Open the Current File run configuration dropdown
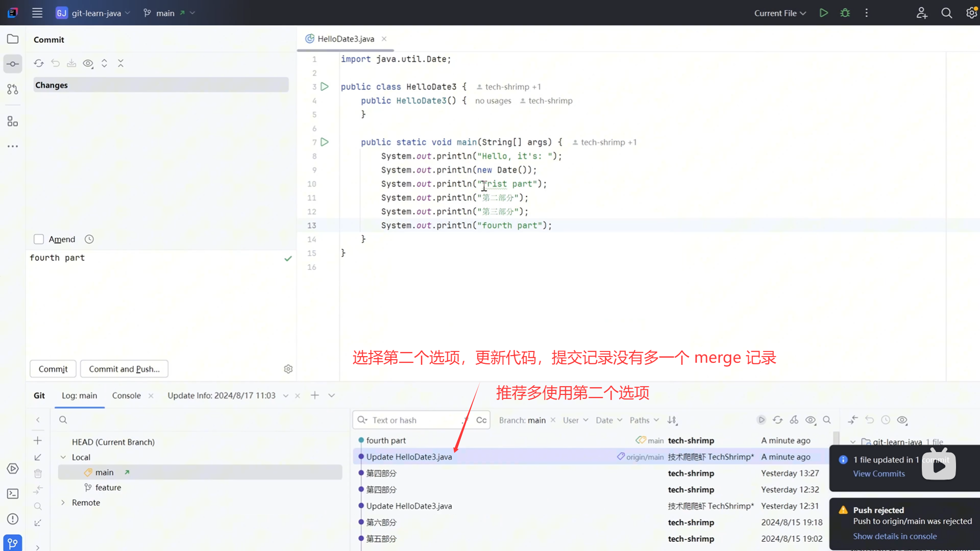The image size is (980, 551). (779, 13)
